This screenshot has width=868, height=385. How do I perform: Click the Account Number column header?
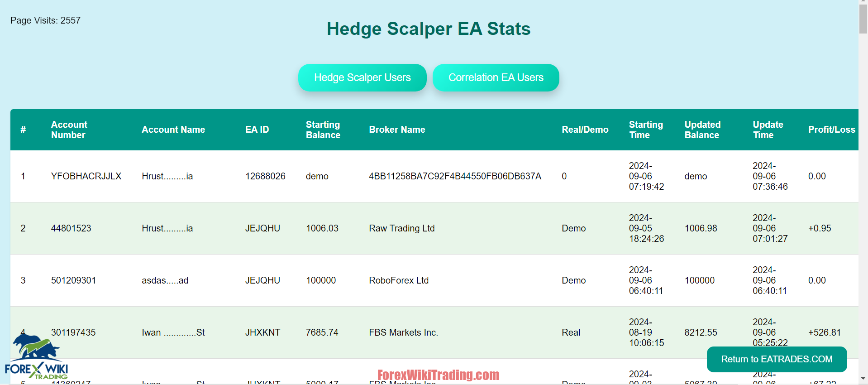click(x=69, y=130)
